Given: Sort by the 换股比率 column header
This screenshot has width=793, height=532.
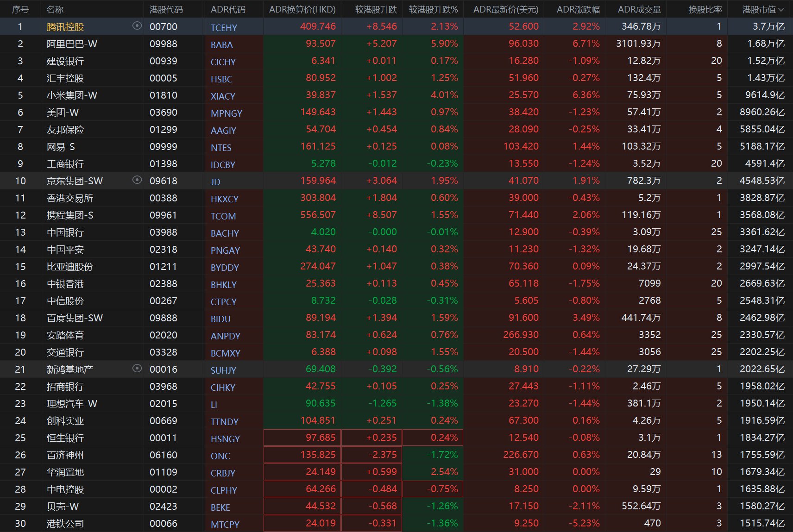Looking at the screenshot, I should pyautogui.click(x=705, y=9).
